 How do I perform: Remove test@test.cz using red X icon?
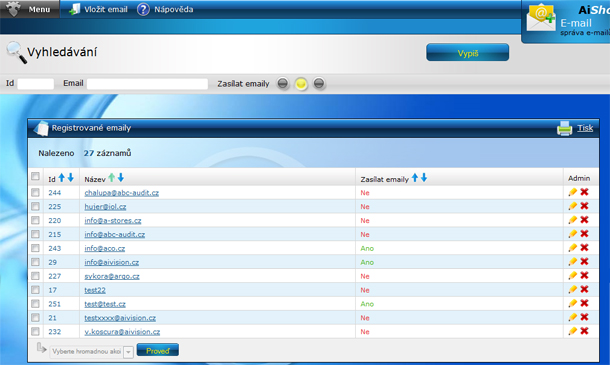tap(584, 303)
